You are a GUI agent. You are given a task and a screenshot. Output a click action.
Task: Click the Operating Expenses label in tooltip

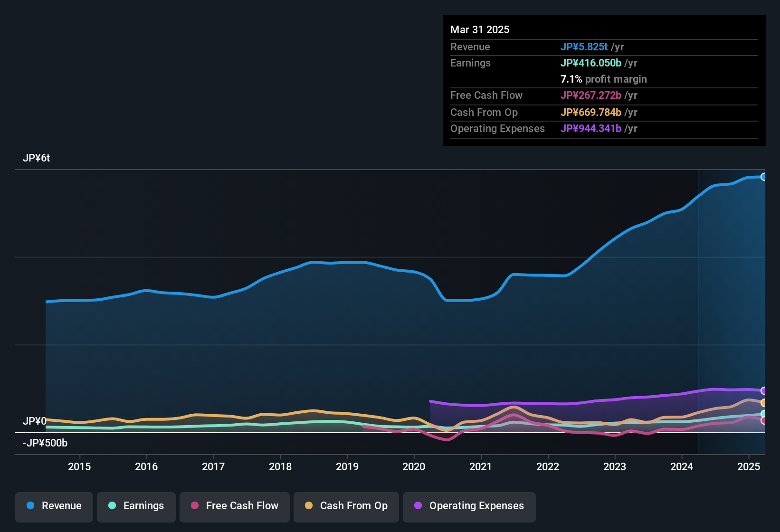click(498, 128)
